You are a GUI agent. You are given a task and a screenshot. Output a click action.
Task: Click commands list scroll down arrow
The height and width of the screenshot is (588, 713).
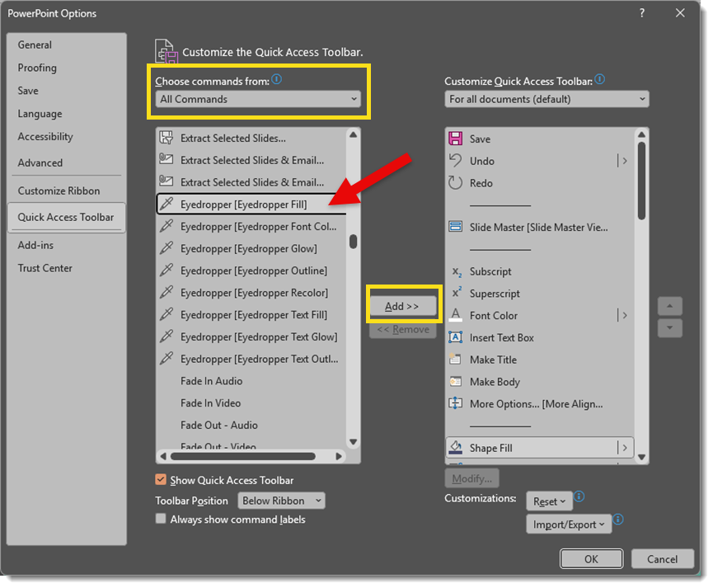pos(354,442)
